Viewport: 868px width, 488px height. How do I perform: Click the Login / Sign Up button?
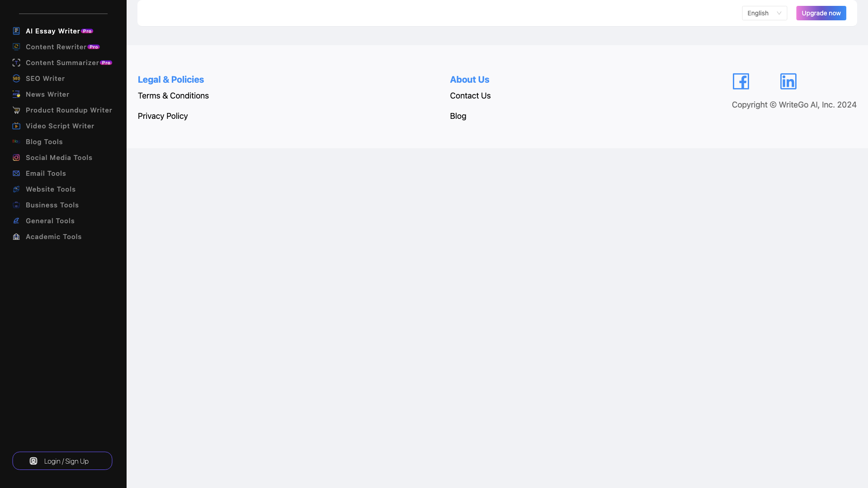coord(62,460)
